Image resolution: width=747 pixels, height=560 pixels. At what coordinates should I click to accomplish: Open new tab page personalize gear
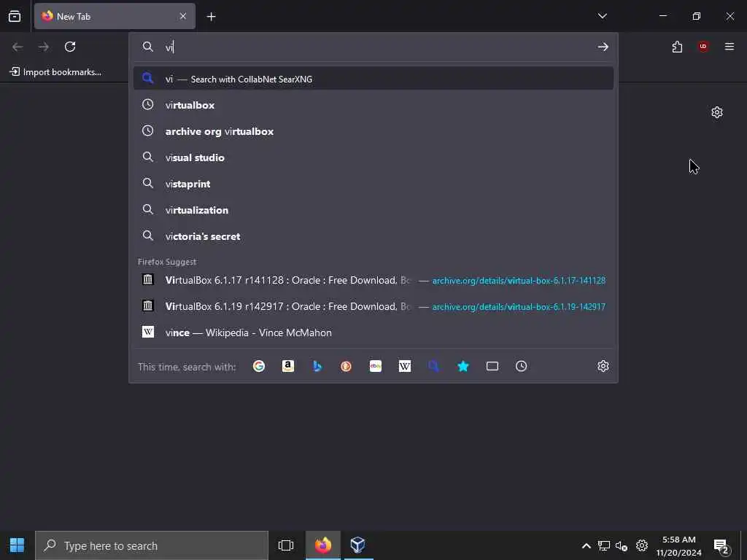(717, 112)
